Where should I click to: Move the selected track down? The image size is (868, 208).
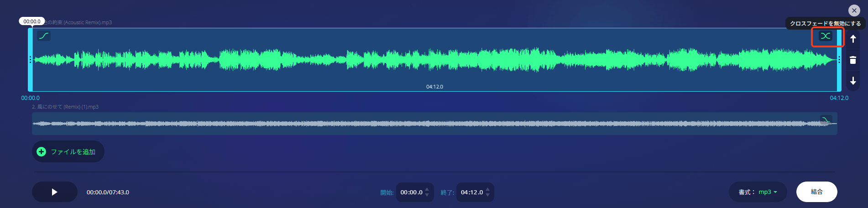[853, 81]
